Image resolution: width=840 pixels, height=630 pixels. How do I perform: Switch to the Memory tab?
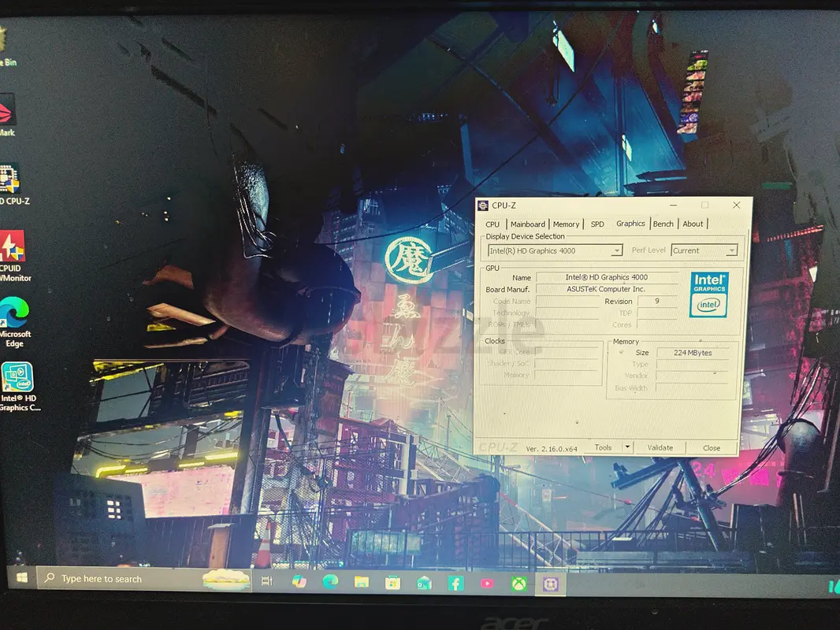click(567, 224)
